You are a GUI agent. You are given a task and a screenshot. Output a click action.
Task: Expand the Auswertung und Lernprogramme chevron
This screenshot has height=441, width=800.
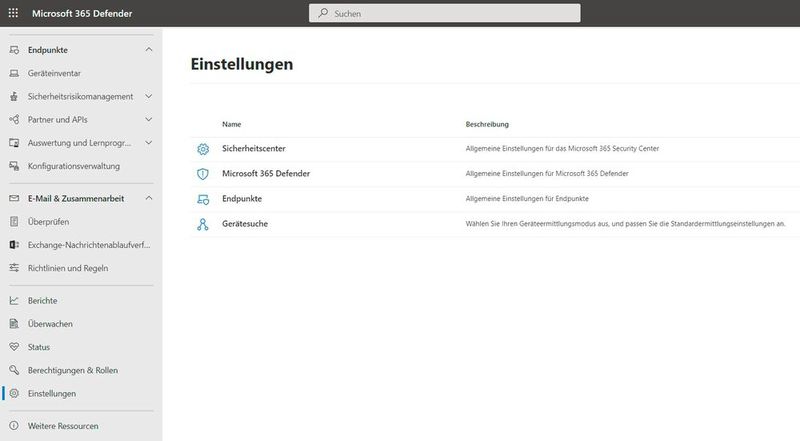pyautogui.click(x=148, y=142)
